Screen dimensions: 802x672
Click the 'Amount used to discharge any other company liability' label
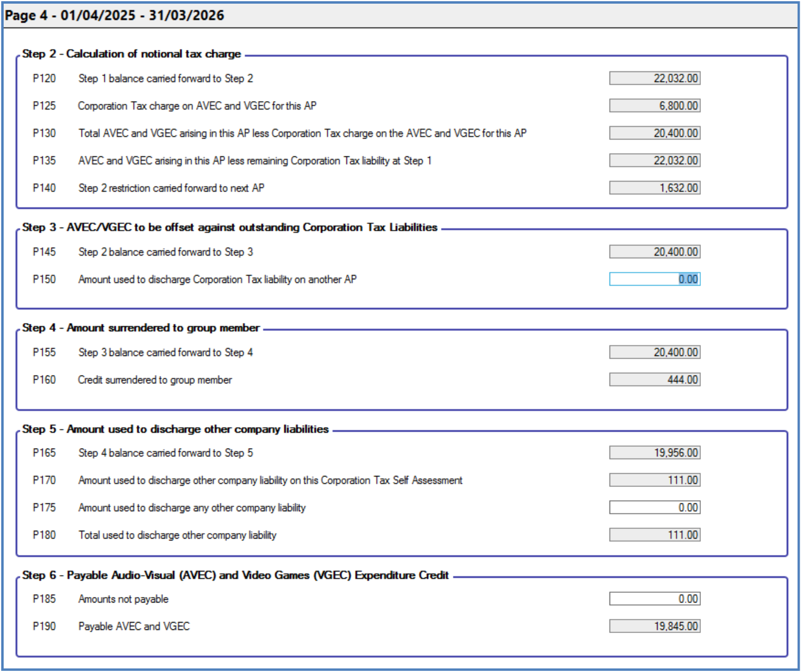pos(192,508)
